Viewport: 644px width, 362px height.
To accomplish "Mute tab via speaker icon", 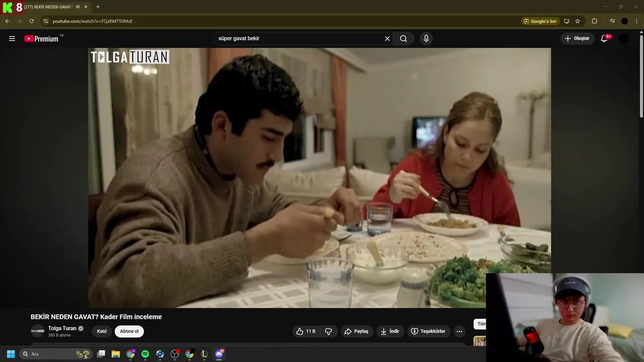I will coord(77,7).
